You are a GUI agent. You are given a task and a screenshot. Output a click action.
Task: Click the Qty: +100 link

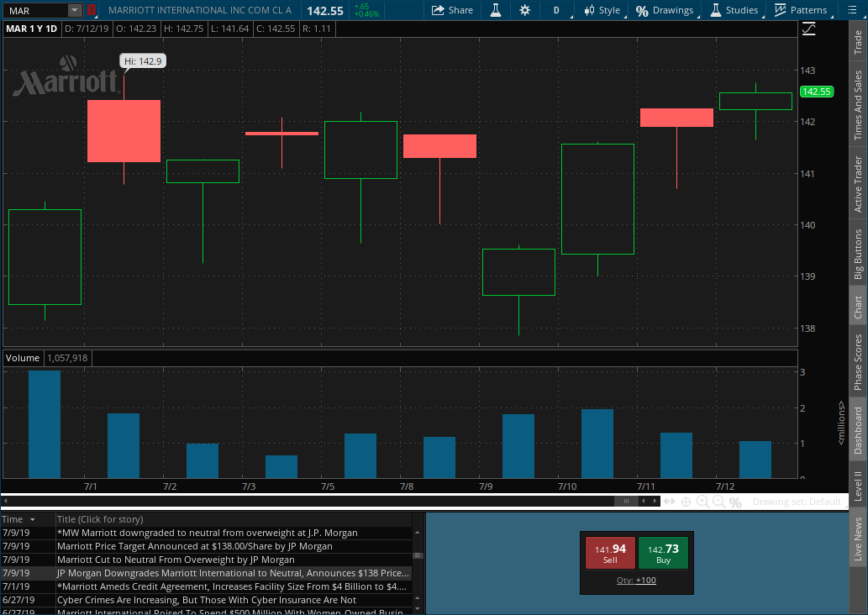[x=636, y=581]
